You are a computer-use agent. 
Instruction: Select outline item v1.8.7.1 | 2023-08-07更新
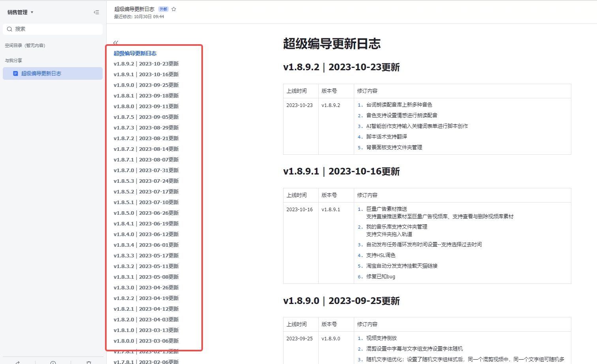[x=146, y=159]
